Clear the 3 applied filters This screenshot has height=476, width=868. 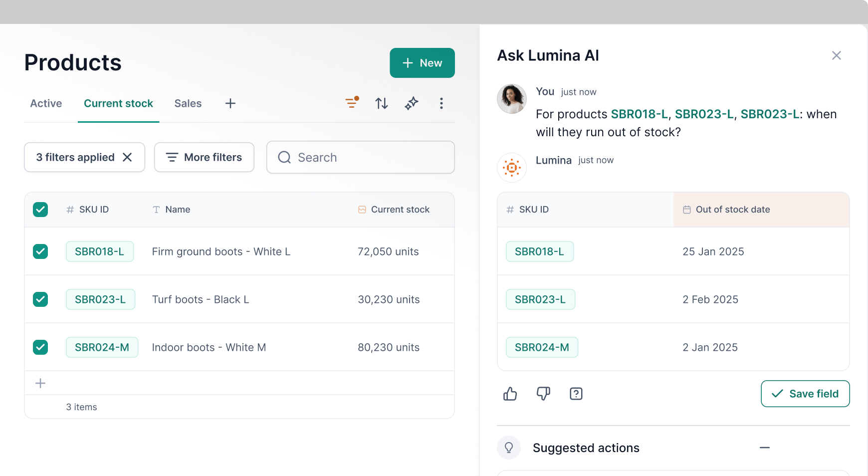[128, 157]
